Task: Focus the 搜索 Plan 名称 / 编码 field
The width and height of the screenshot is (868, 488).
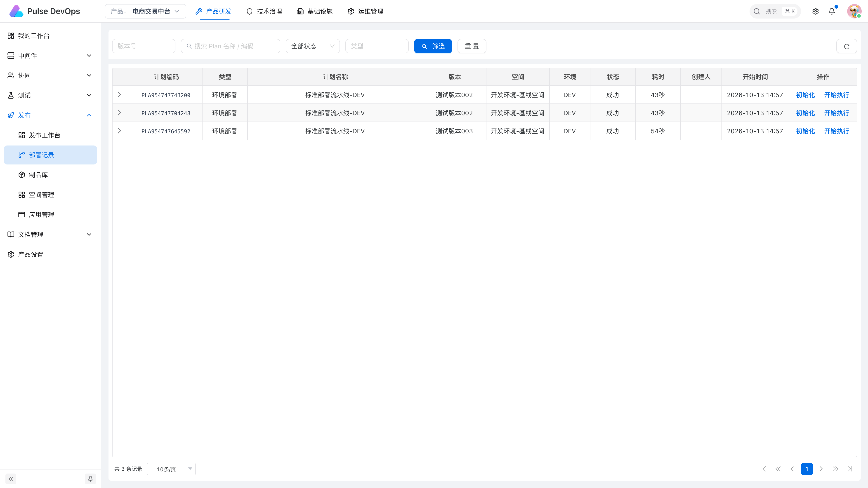Action: pyautogui.click(x=231, y=46)
